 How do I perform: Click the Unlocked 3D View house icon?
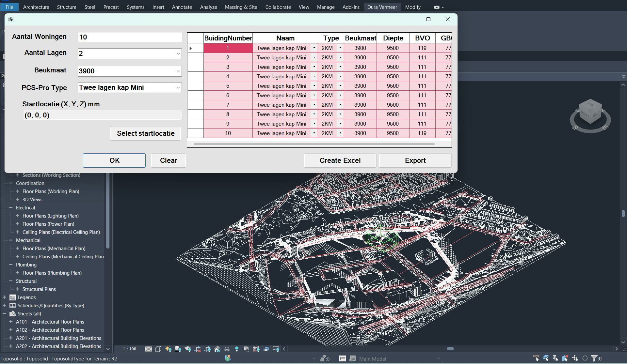click(217, 349)
